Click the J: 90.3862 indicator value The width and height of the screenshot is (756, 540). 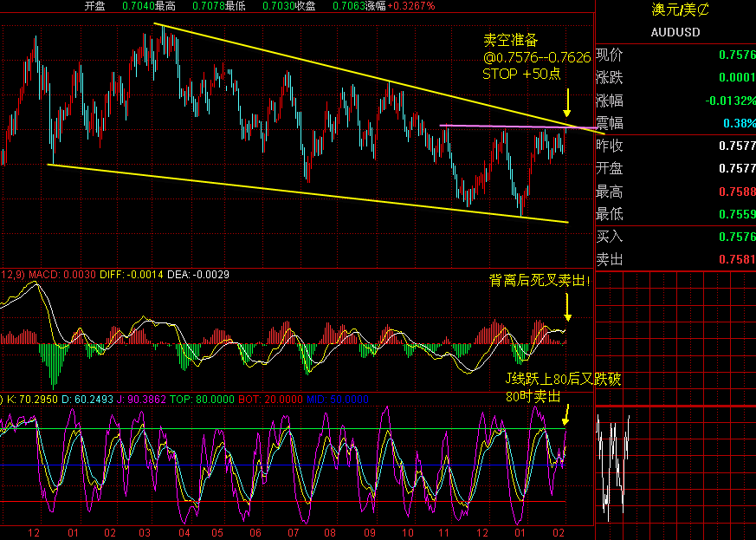(142, 400)
